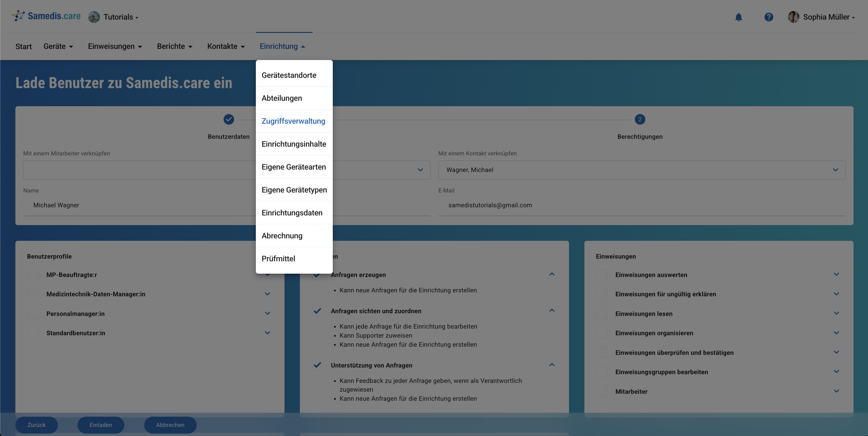The width and height of the screenshot is (868, 436).
Task: Open the Geräte navigation menu
Action: pos(58,46)
